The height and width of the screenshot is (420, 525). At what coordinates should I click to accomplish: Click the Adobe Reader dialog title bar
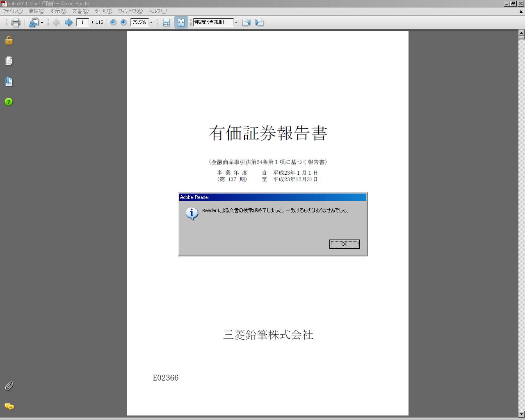272,197
